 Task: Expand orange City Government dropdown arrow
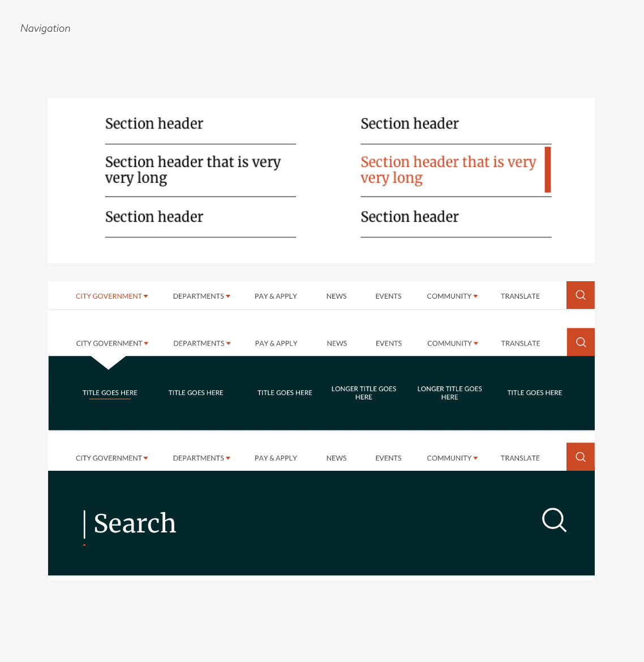pyautogui.click(x=145, y=296)
